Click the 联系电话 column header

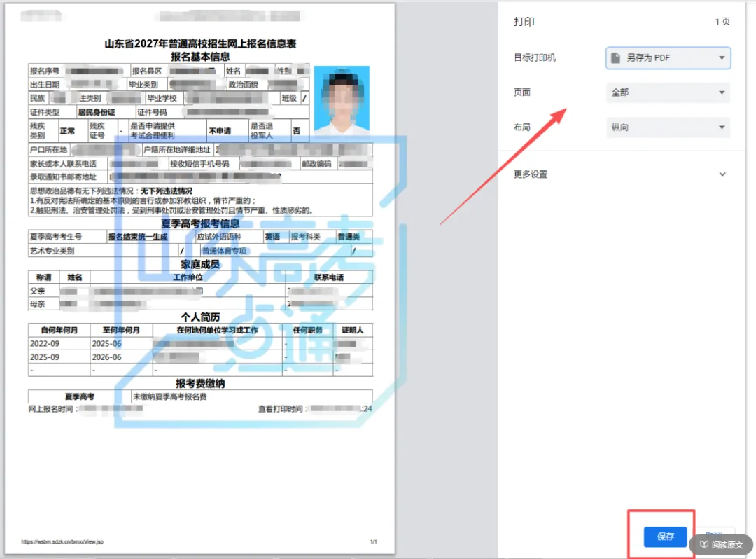point(329,277)
